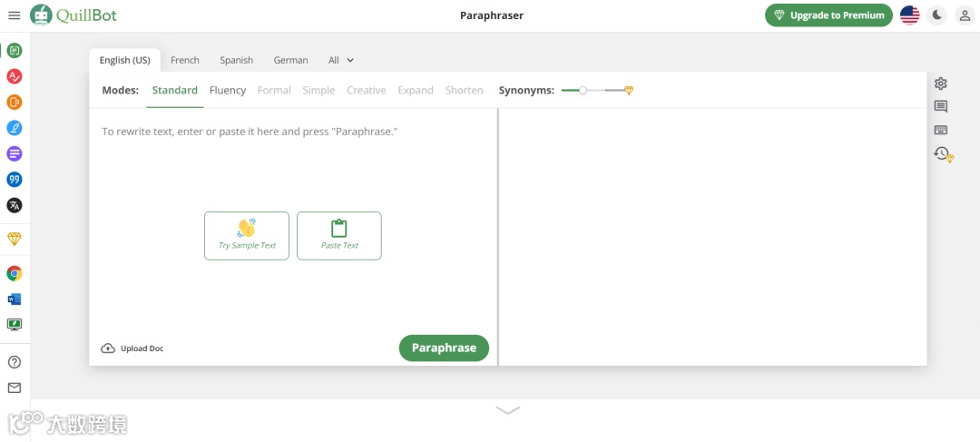The height and width of the screenshot is (442, 980).
Task: Select the Shorten mode
Action: [x=464, y=90]
